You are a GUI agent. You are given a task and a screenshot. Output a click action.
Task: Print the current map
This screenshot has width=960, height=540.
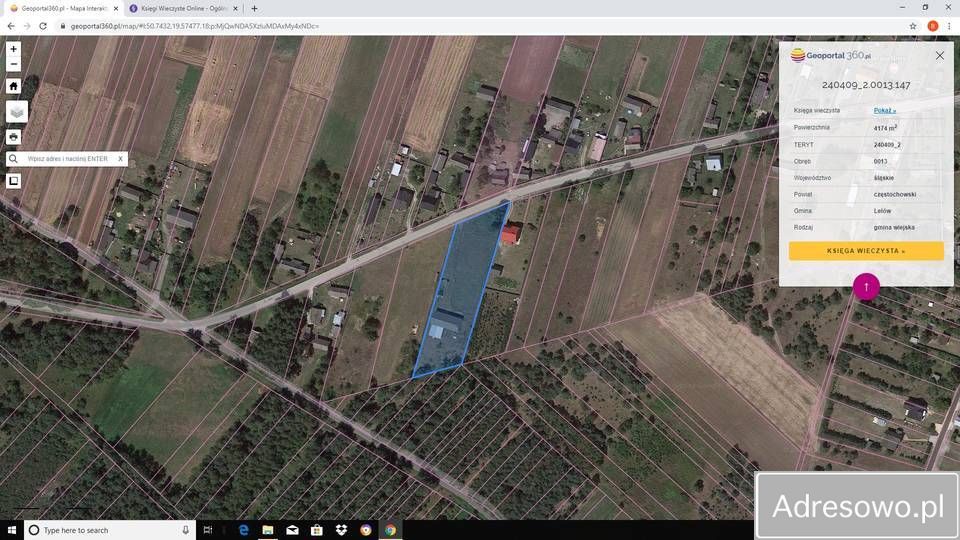click(13, 137)
